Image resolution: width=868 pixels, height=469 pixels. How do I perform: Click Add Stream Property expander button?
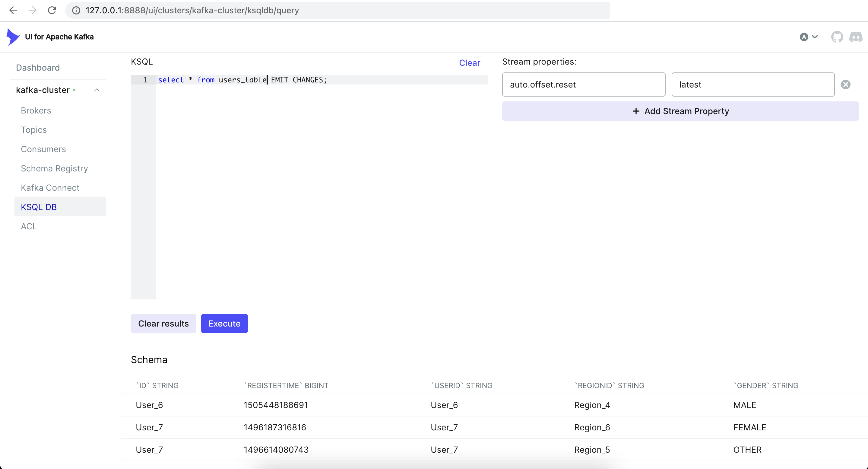tap(680, 111)
